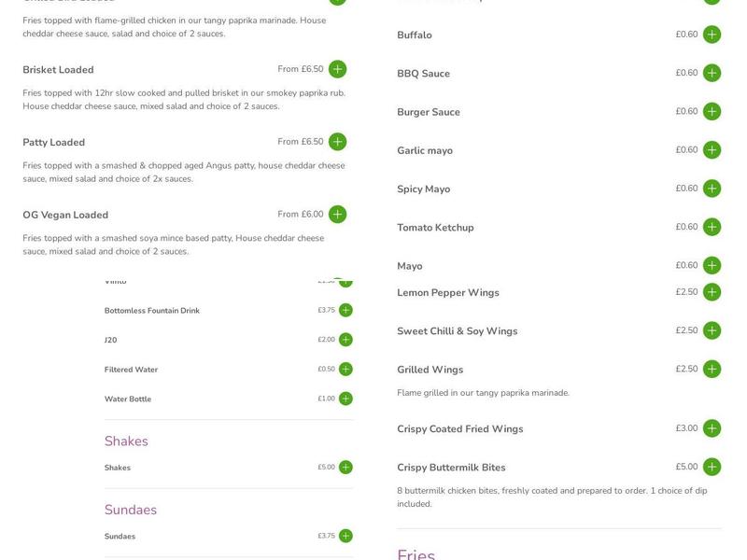Add a Water Bottle via its plus icon
Viewport: 747px width, 560px height.
345,399
